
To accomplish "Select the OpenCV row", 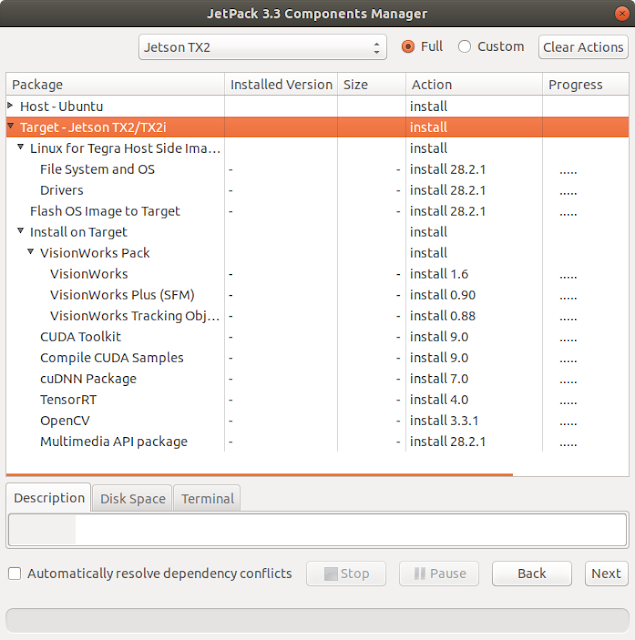I will [318, 420].
